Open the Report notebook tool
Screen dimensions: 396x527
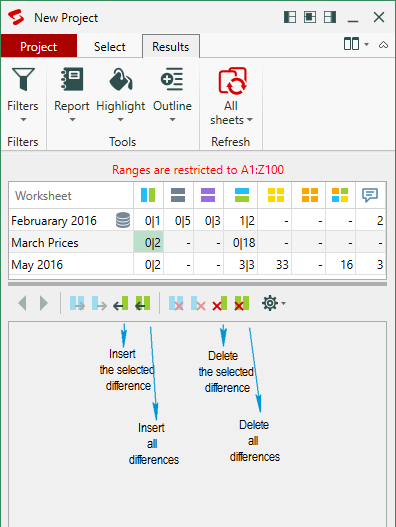tap(72, 79)
